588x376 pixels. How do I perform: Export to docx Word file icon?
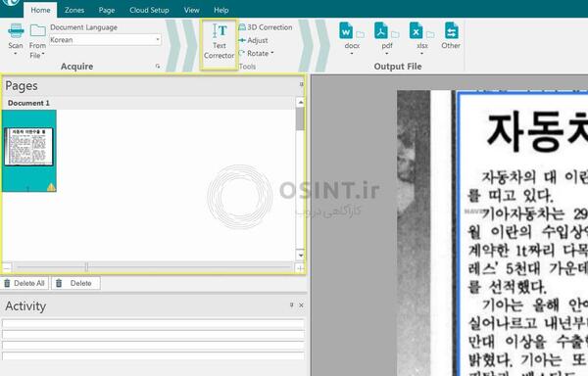click(346, 30)
